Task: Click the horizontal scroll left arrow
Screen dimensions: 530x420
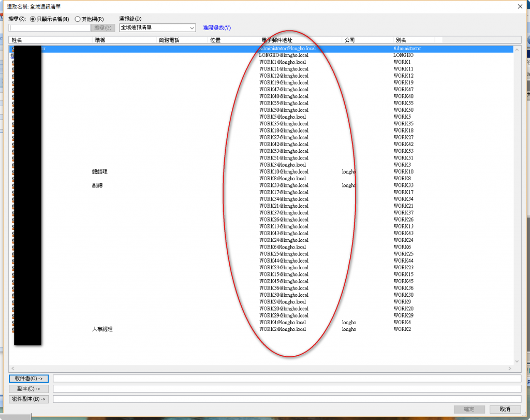Action: [13, 368]
